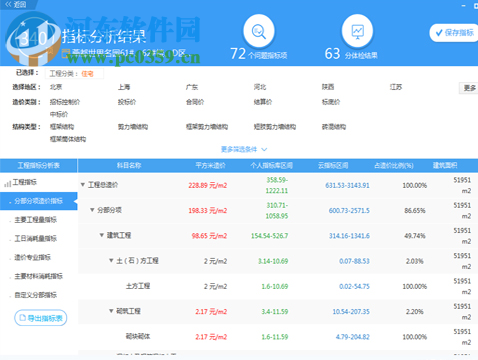Viewport: 478px width, 360px height.
Task: Choose 短肢剪力墙结构 structure type
Action: (275, 127)
